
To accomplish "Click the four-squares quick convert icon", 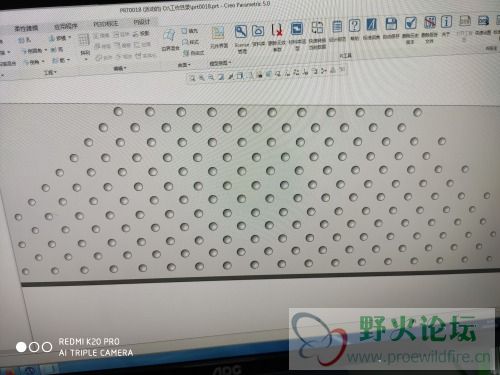I will click(x=317, y=27).
